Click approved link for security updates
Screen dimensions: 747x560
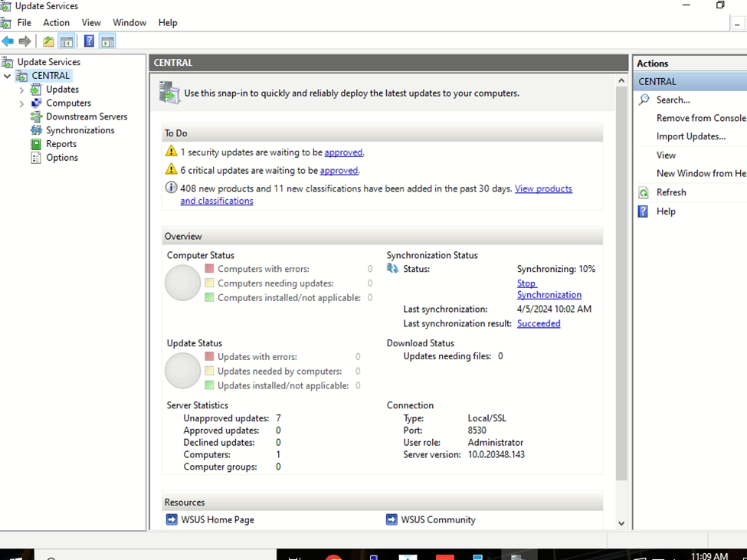click(x=343, y=152)
